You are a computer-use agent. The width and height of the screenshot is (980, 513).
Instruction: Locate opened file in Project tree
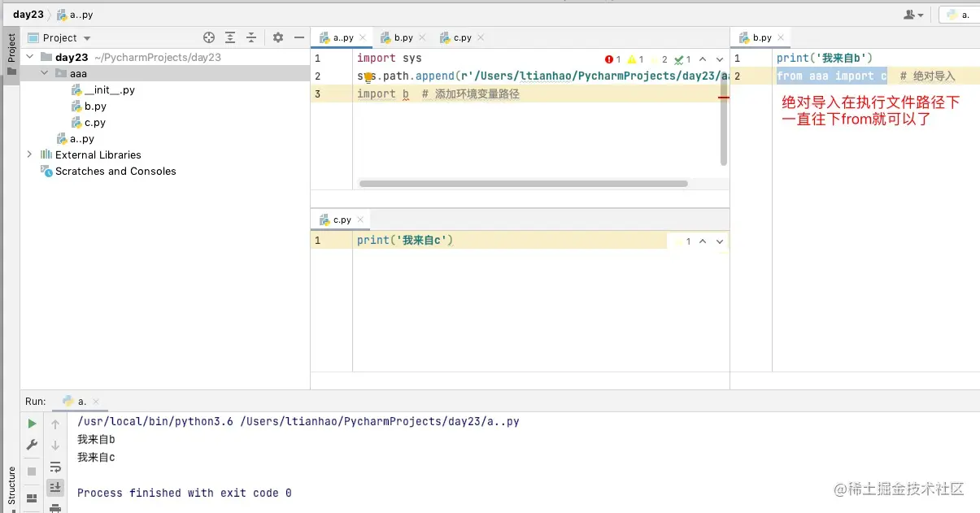pos(209,37)
